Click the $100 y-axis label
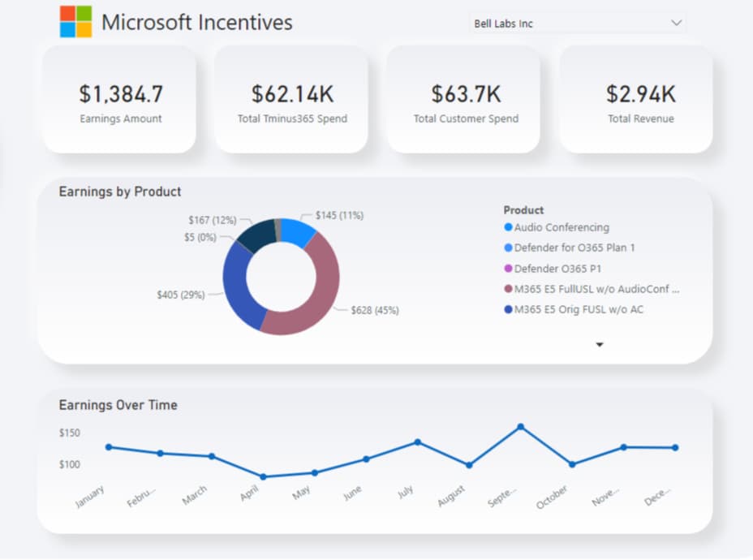Screen dimensions: 753x560 point(70,464)
